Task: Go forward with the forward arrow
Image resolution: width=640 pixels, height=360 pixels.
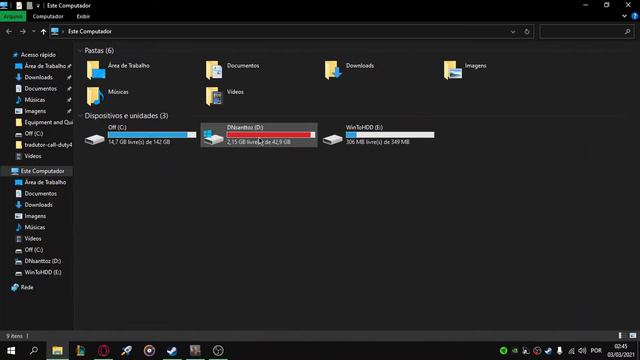Action: click(x=23, y=31)
